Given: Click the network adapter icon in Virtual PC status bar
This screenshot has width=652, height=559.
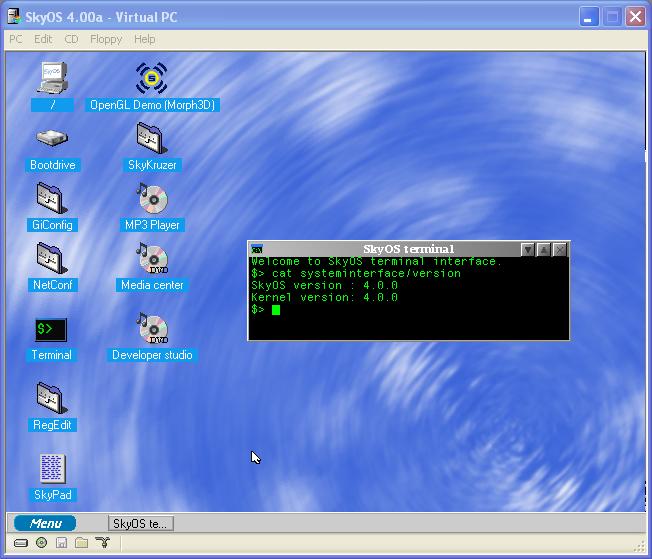Looking at the screenshot, I should coord(102,542).
